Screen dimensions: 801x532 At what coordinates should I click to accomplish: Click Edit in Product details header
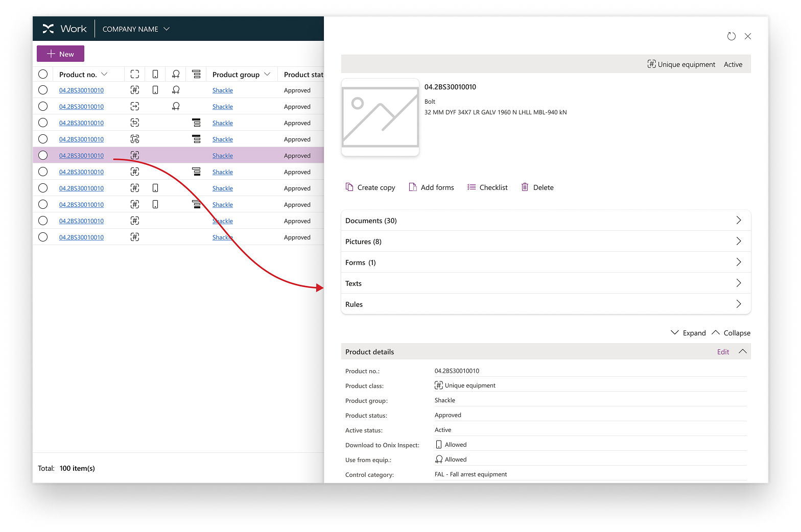pyautogui.click(x=723, y=352)
